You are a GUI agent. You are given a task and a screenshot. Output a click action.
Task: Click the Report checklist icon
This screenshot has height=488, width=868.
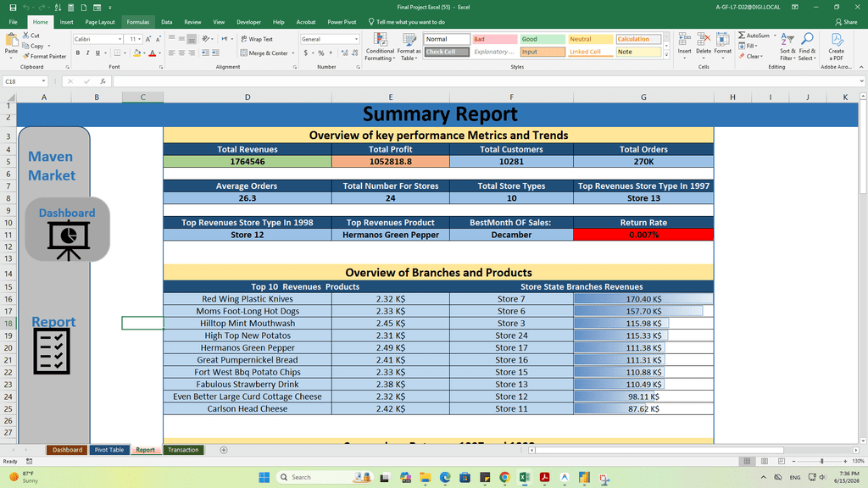[52, 352]
